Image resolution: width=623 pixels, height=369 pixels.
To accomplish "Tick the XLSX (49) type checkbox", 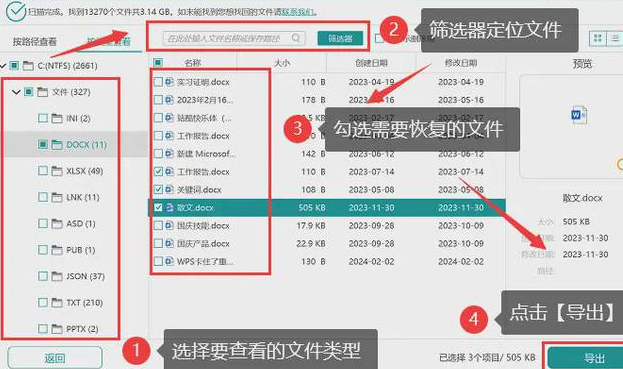I will tap(43, 171).
